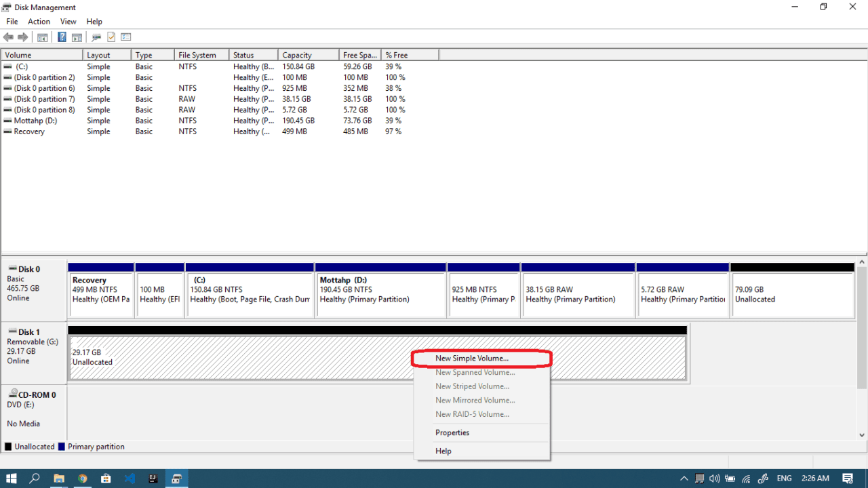Select the Recovery partition block on Disk 0

click(x=100, y=291)
